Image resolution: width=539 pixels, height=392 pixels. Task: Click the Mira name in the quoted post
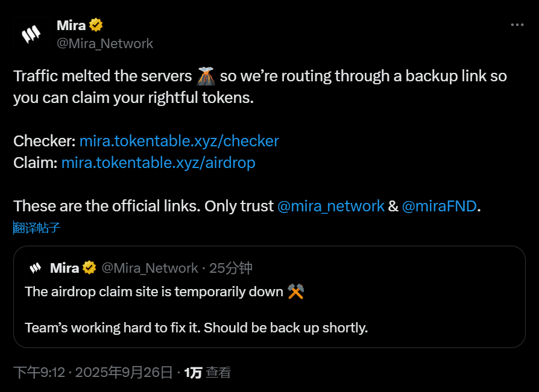coord(65,268)
